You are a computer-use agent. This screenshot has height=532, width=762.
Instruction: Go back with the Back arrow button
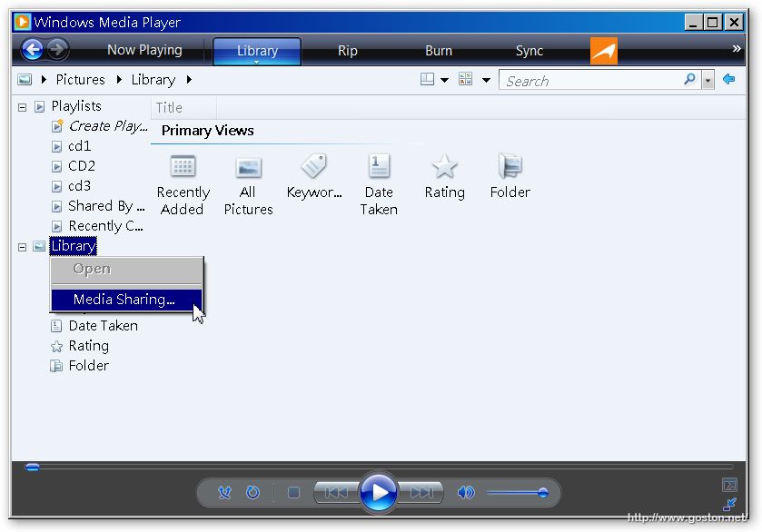tap(33, 50)
